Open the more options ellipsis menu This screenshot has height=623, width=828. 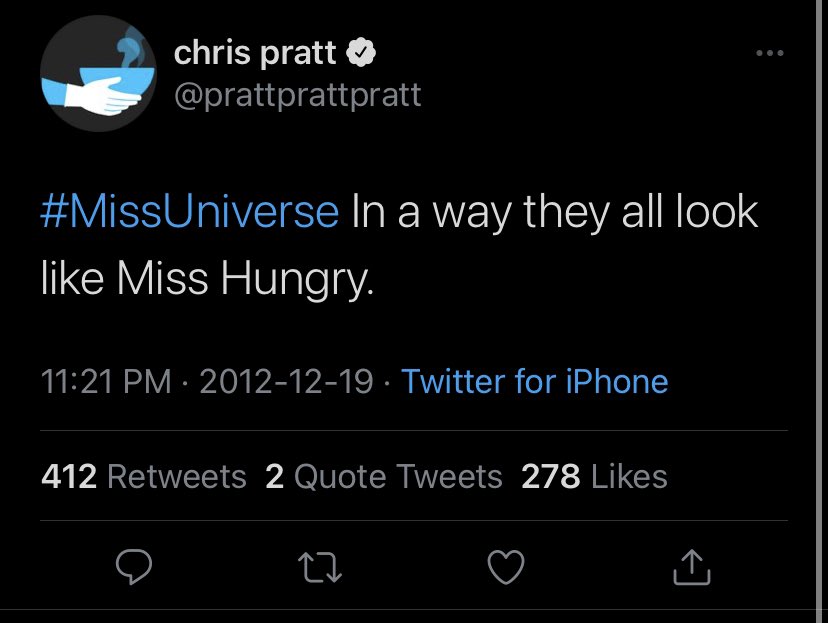pyautogui.click(x=769, y=53)
